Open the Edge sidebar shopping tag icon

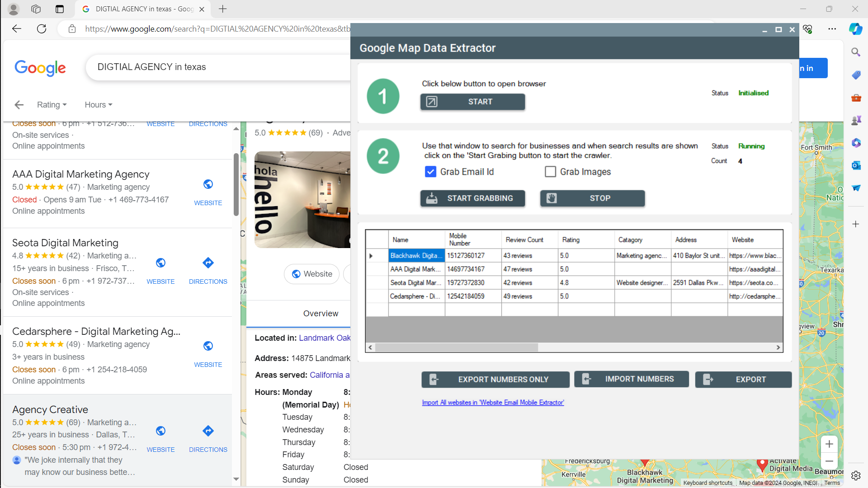point(856,75)
